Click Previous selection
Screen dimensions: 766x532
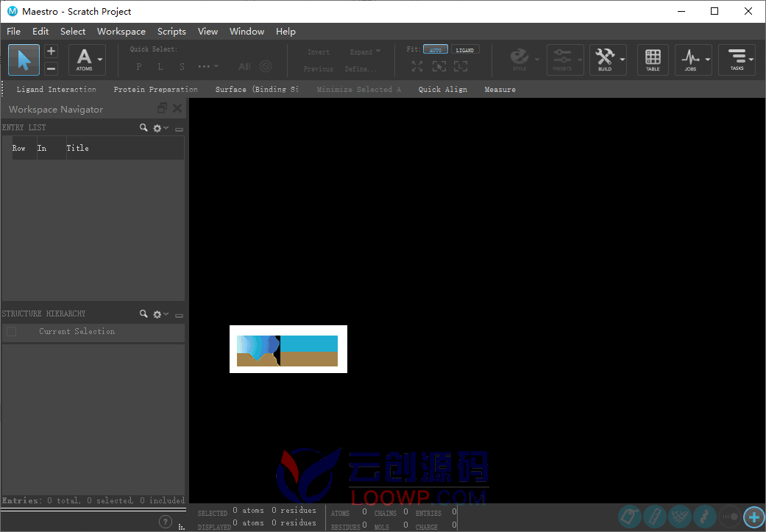[x=318, y=69]
